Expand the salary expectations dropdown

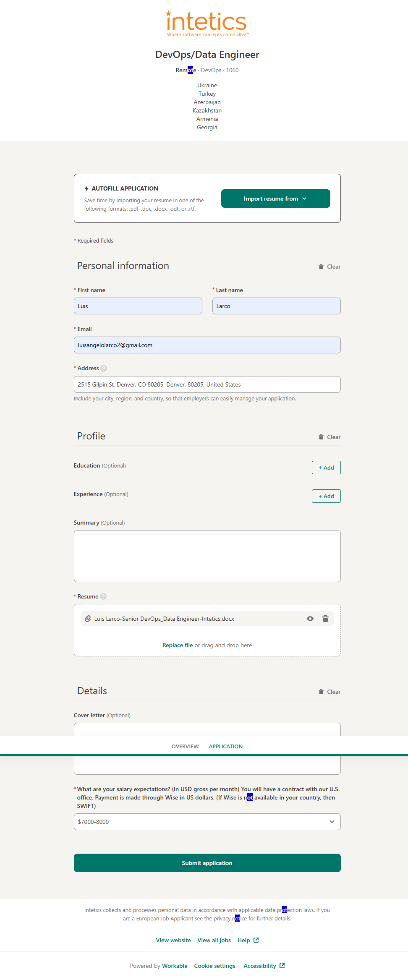207,822
